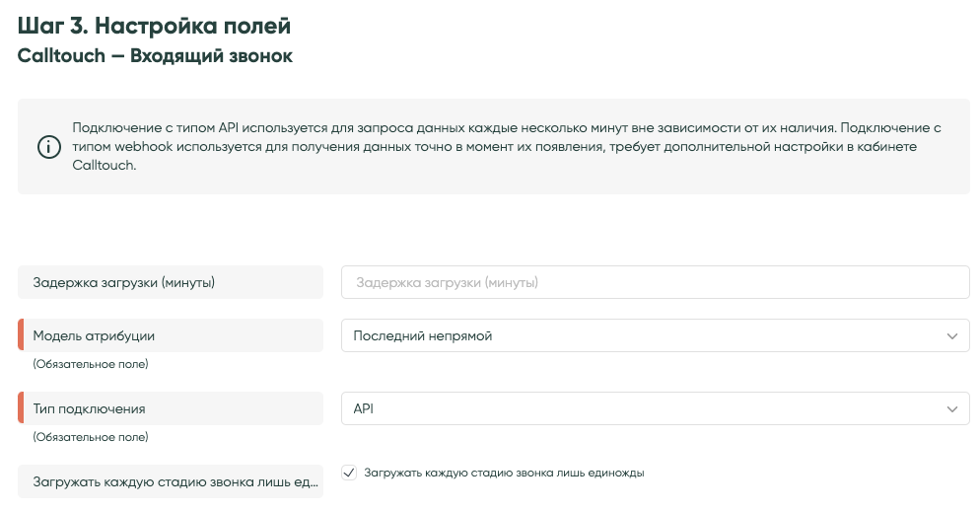This screenshot has width=980, height=512.
Task: Click the "Задержка загрузки (минуты)" field label
Action: pyautogui.click(x=124, y=282)
